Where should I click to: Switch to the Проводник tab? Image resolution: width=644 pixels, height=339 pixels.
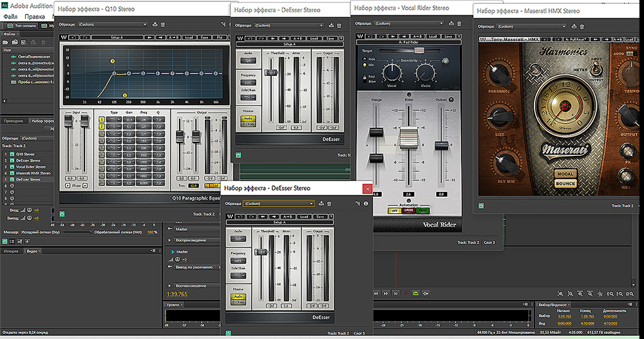coord(14,121)
